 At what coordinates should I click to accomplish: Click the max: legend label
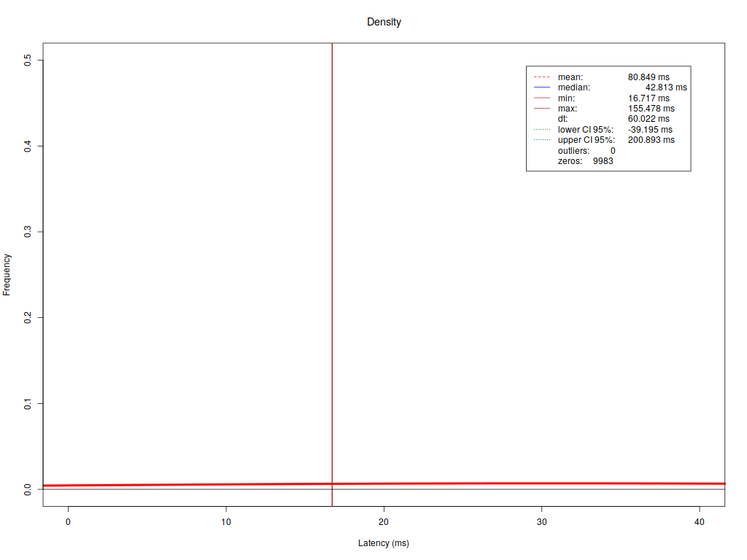(568, 109)
